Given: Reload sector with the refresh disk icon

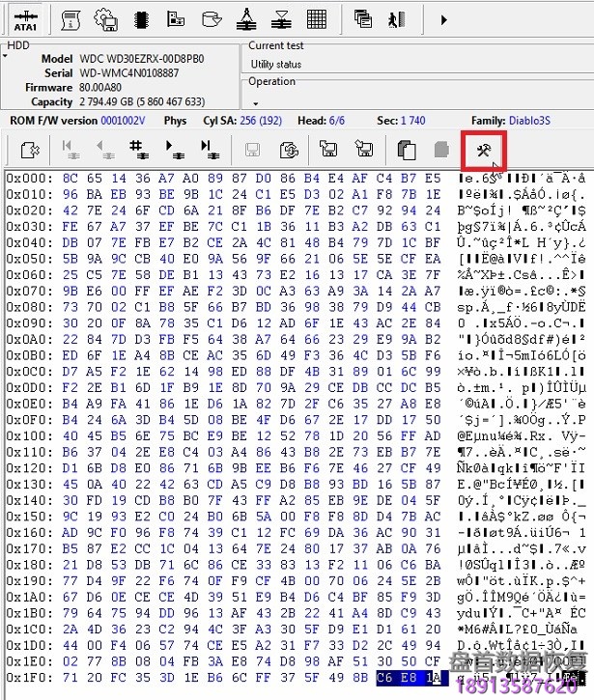Looking at the screenshot, I should click(289, 150).
